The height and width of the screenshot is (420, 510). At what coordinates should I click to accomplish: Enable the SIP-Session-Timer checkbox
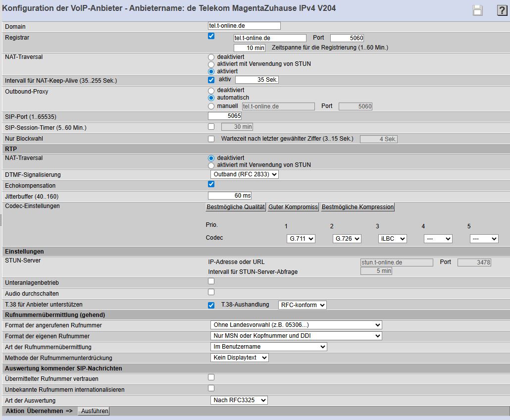211,127
